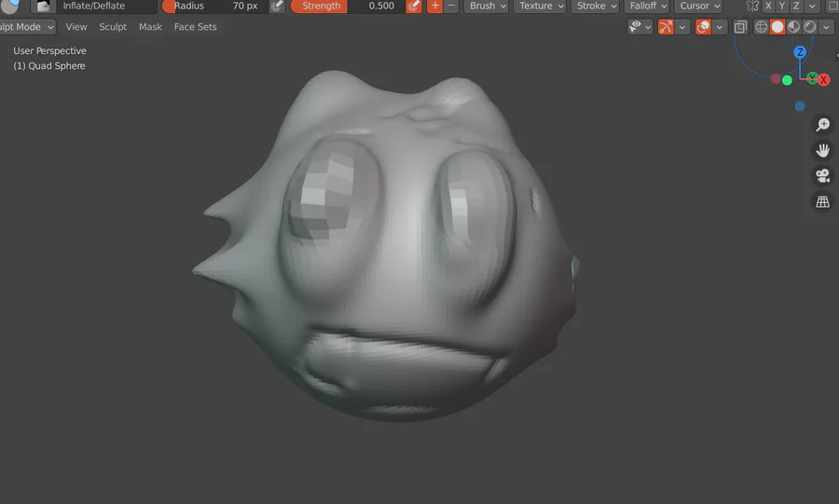839x504 pixels.
Task: Adjust the Strength slider at 0.500
Action: [348, 6]
